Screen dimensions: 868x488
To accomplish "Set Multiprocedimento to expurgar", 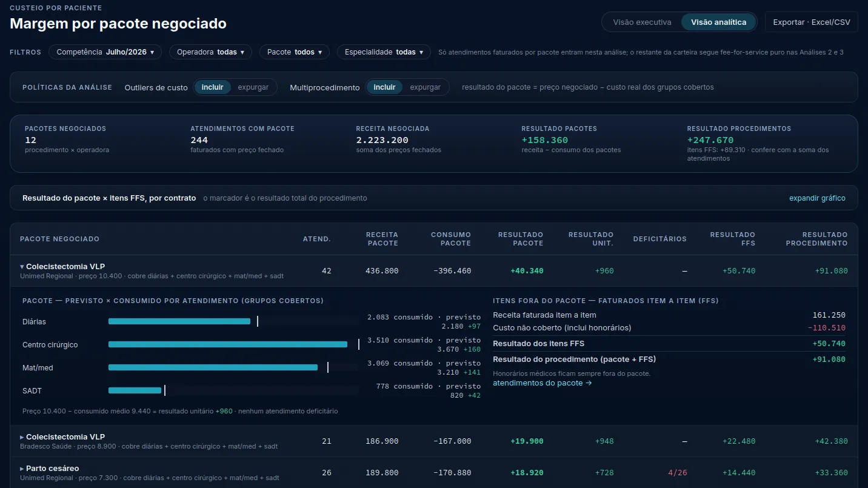I will (426, 87).
